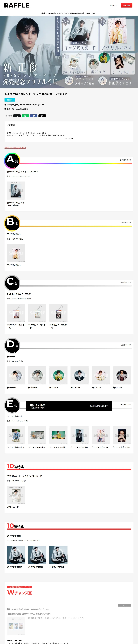Copy the page link with the chain icon
This screenshot has width=138, height=644.
pyautogui.click(x=42, y=116)
